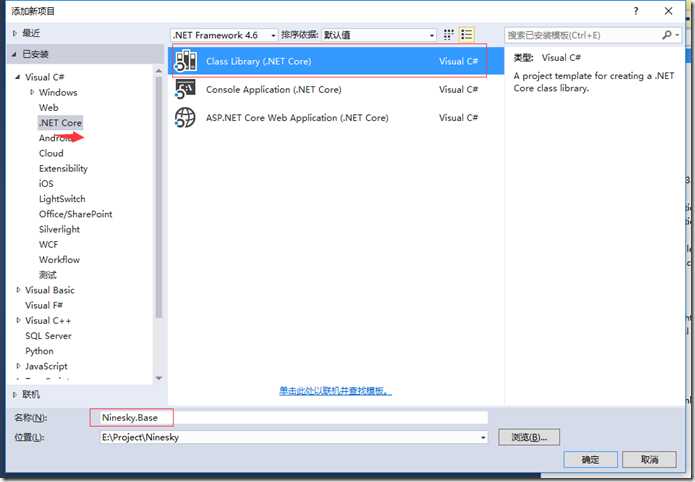Select the Office/SharePoint category
Image resolution: width=695 pixels, height=482 pixels.
point(75,214)
